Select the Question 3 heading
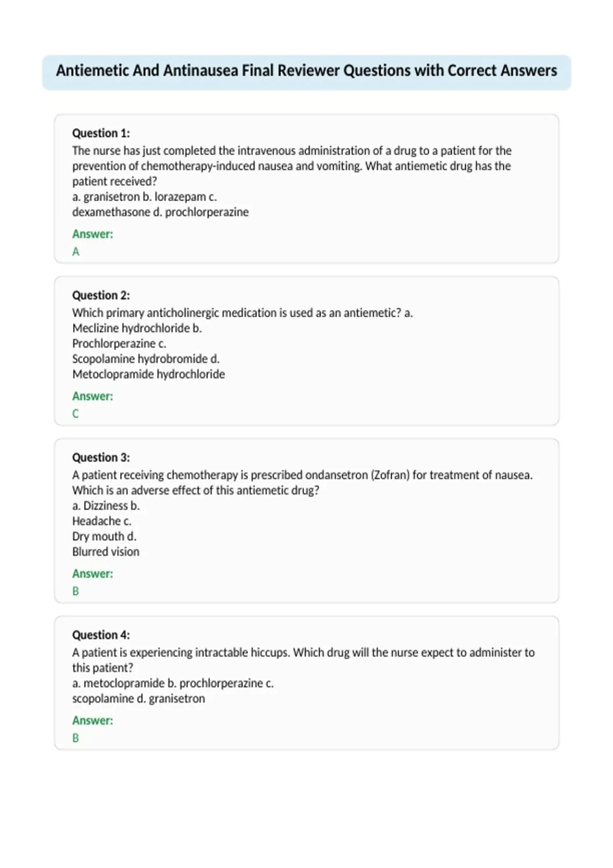The height and width of the screenshot is (868, 613). click(101, 457)
